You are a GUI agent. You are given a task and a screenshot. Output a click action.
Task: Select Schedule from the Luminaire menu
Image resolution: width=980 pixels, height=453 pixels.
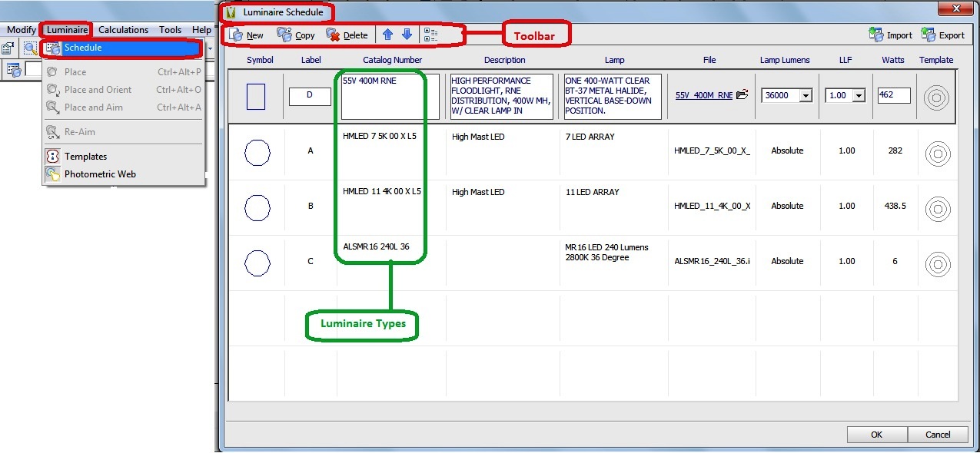point(85,48)
